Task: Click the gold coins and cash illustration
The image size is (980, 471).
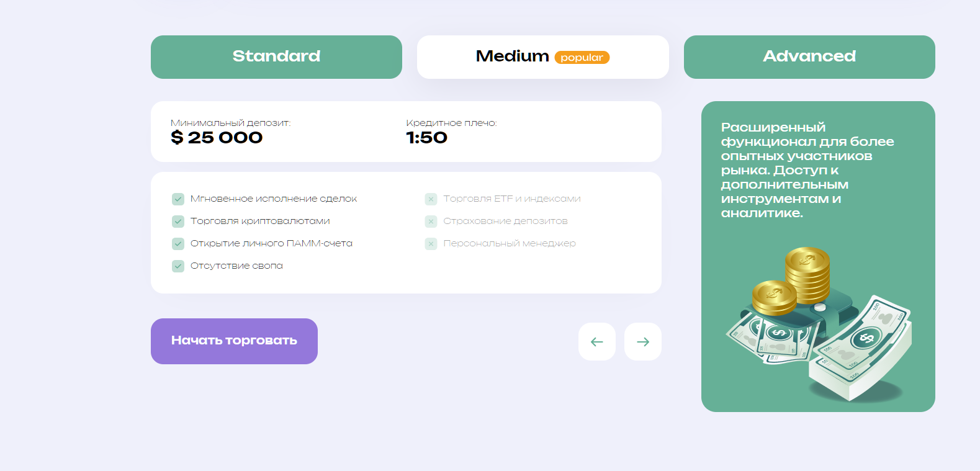Action: point(819,323)
